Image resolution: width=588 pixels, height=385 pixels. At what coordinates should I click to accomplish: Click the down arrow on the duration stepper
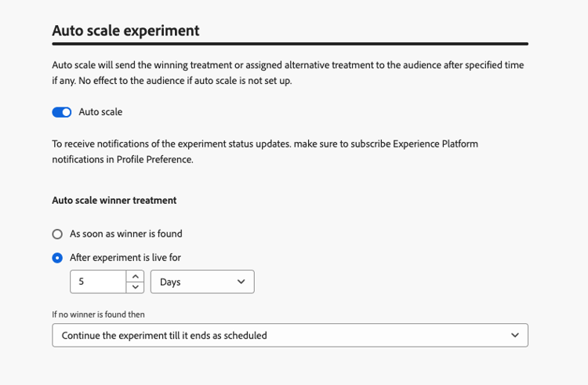136,287
